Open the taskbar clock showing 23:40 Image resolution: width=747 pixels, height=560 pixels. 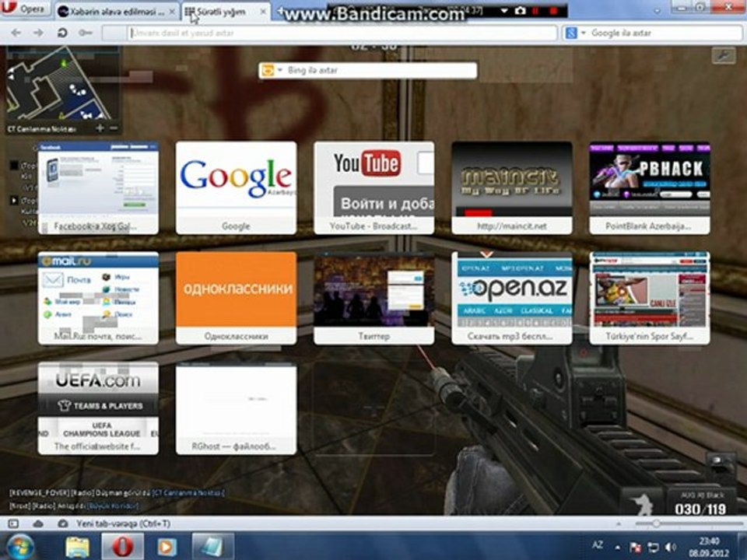[x=710, y=547]
